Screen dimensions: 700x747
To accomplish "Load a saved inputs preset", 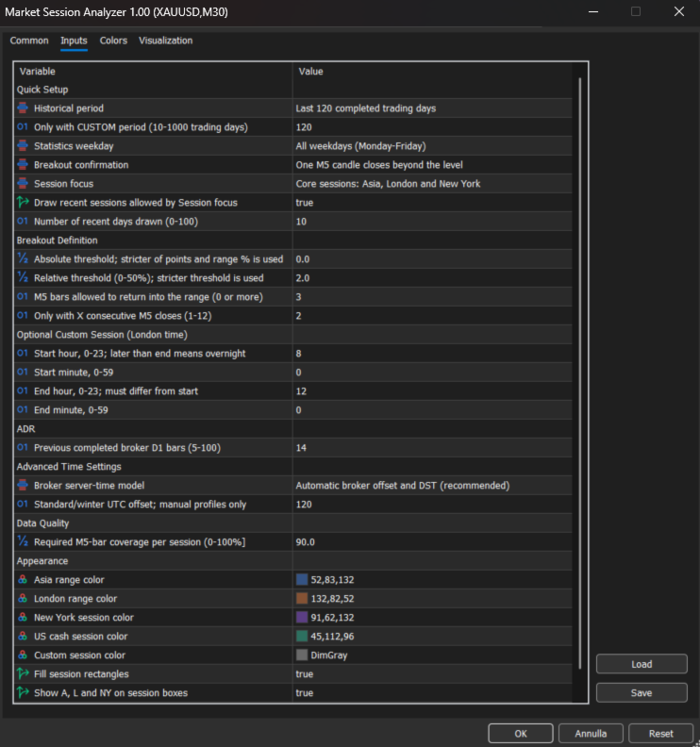I will pos(642,664).
